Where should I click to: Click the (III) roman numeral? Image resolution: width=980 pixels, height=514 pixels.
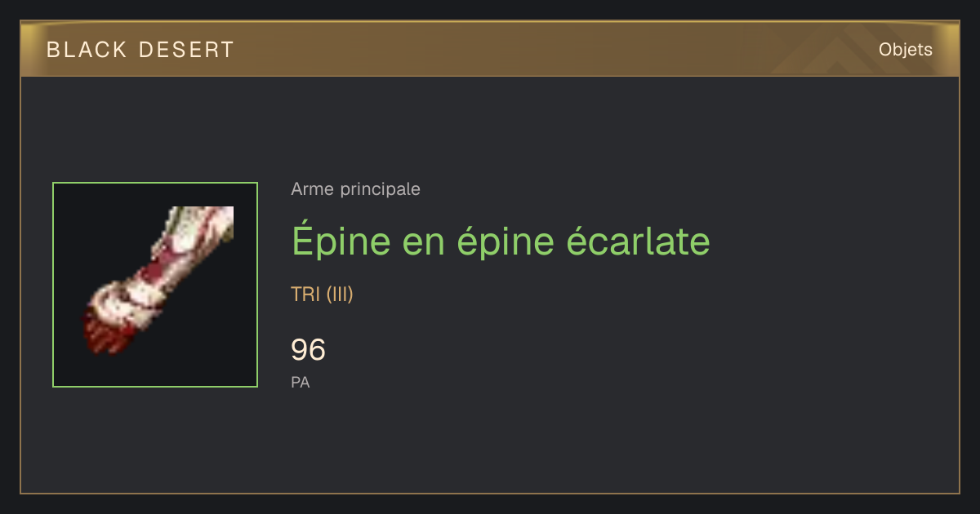[340, 295]
